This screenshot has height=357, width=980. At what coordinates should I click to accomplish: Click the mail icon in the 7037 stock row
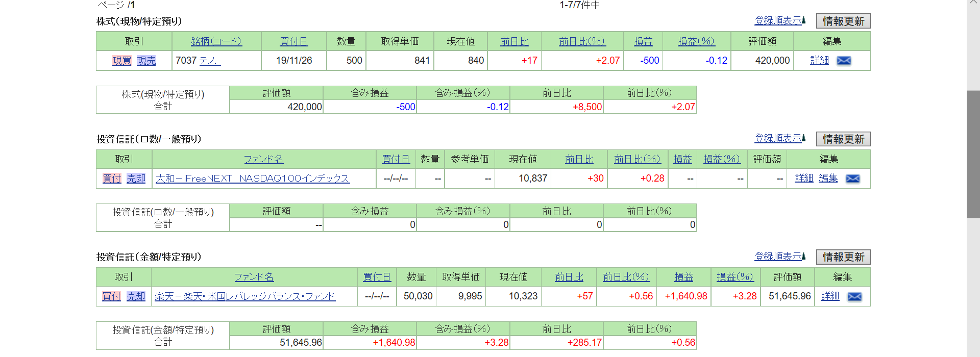coord(844,61)
